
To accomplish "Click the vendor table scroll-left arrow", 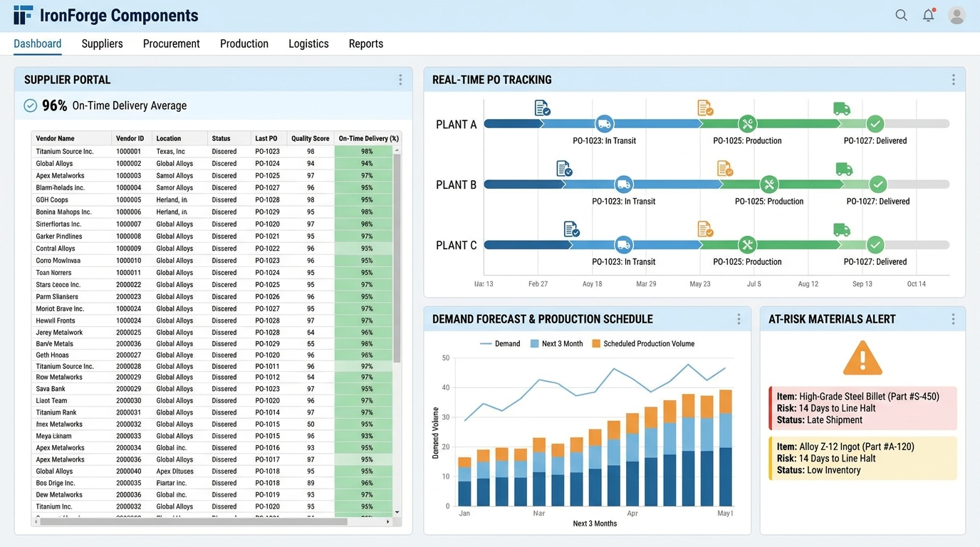I will [35, 521].
